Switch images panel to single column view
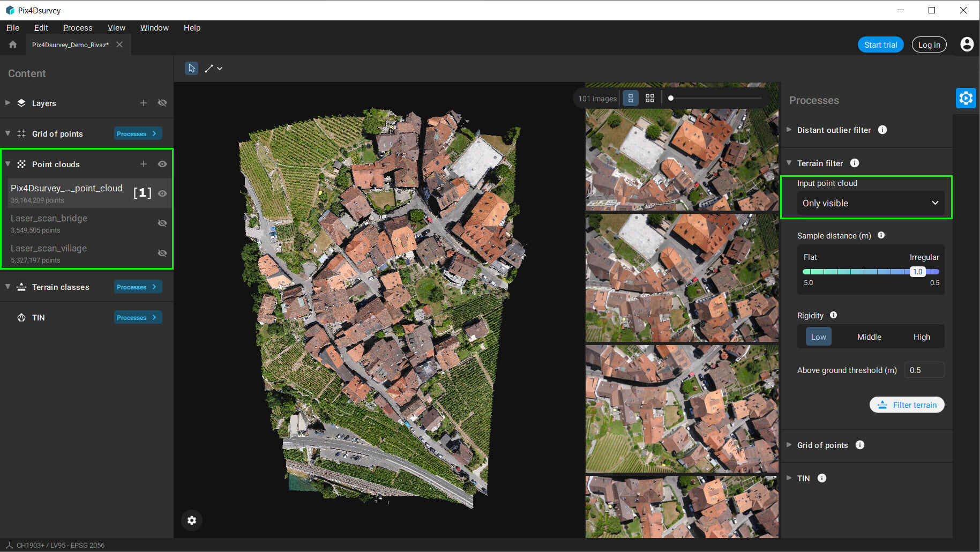The image size is (980, 552). coord(631,99)
